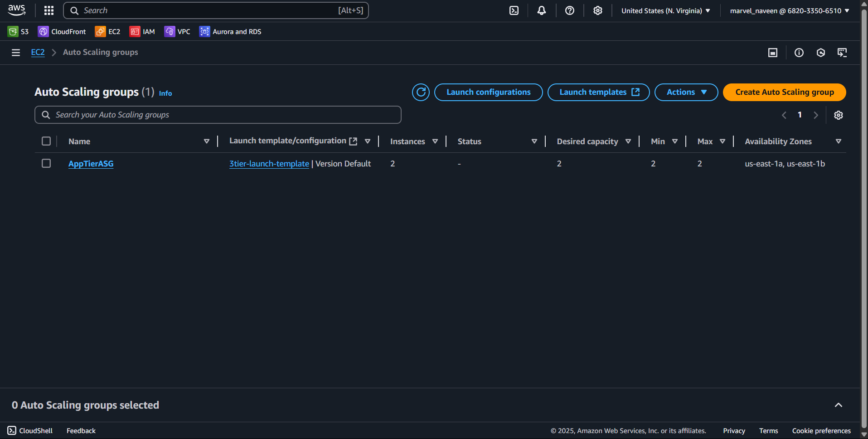Screen dimensions: 868x439
Task: Open the AWS home logo
Action: coord(16,10)
